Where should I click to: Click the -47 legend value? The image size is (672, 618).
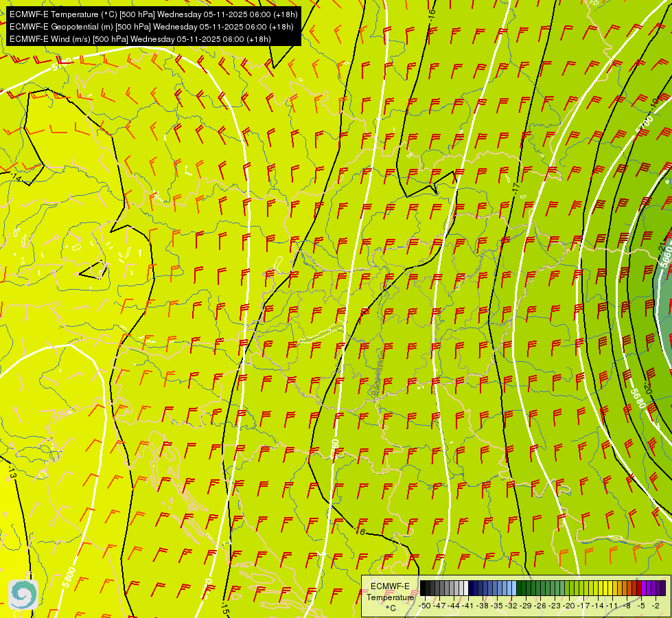439,606
